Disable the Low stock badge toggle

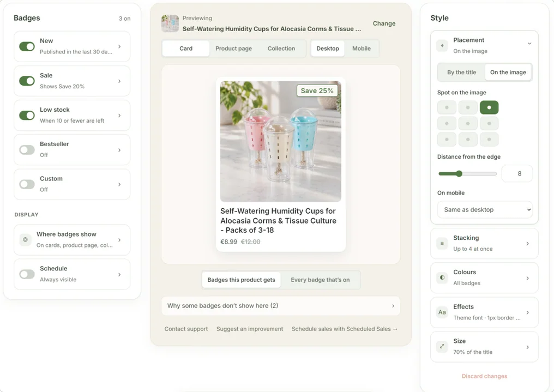coord(27,116)
